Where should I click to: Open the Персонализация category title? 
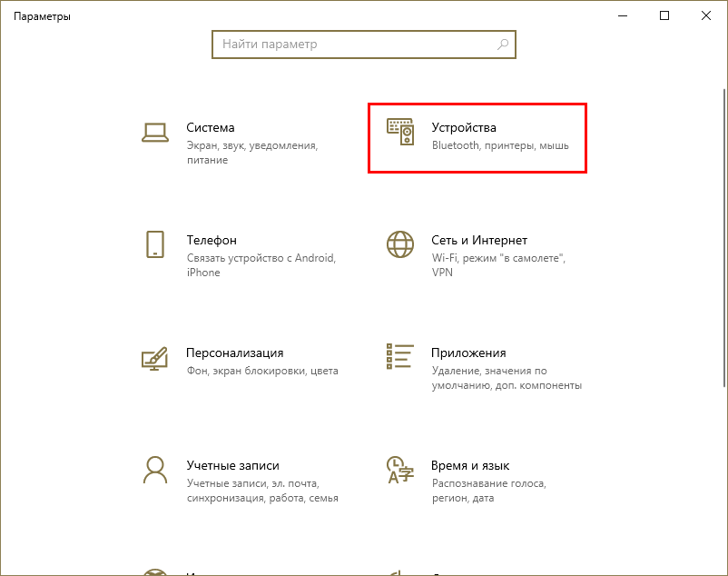coord(235,353)
